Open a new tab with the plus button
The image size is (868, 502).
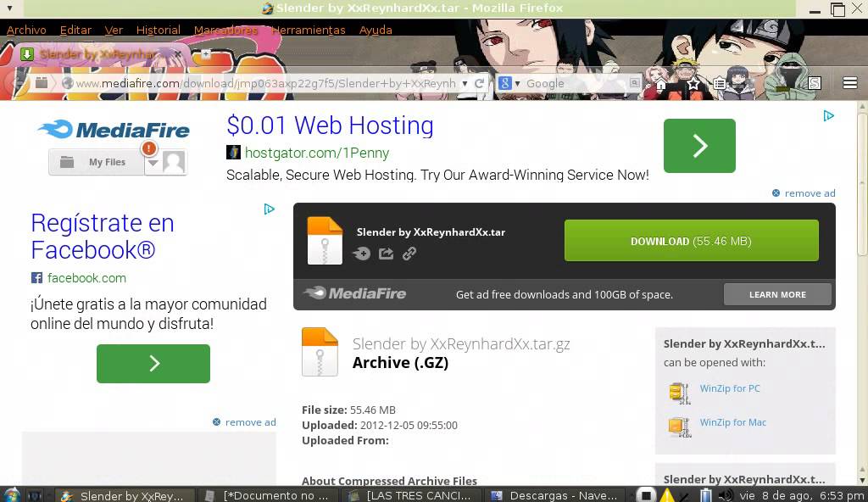[205, 53]
